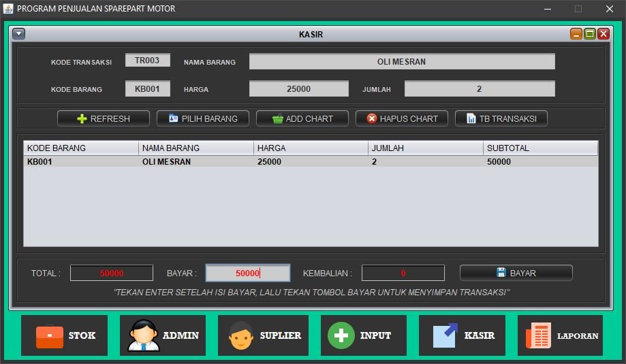Viewport: 626px width, 364px height.
Task: Click the REFRESH button
Action: point(104,118)
